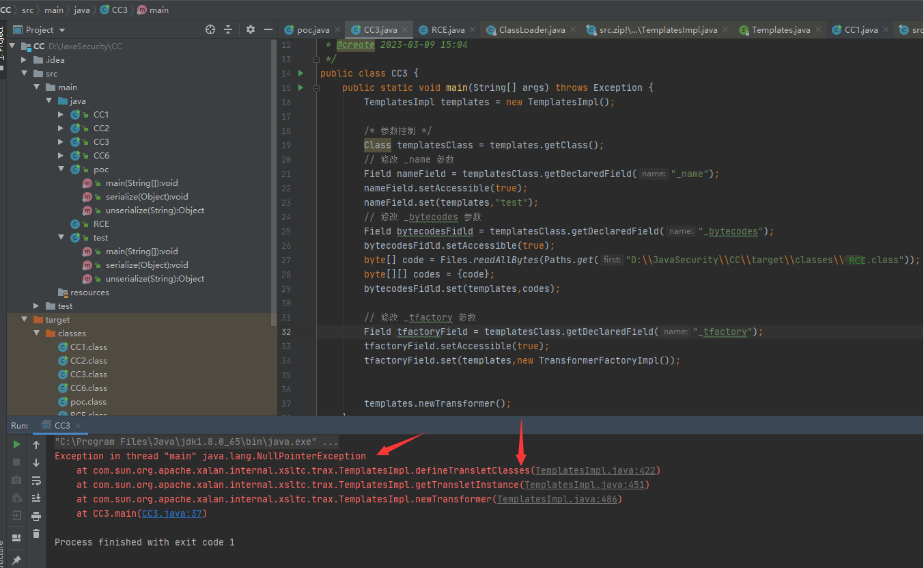The image size is (924, 568).
Task: Switch to the RCE.java editor tab
Action: click(x=447, y=30)
